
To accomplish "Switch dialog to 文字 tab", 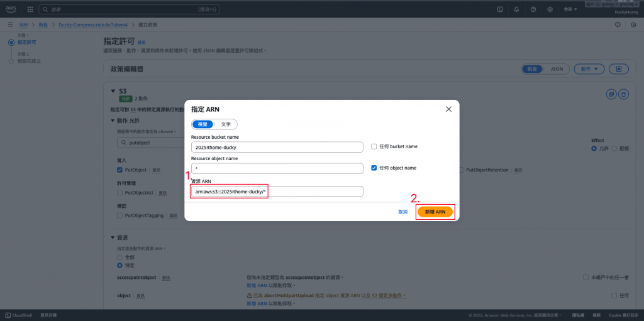I will click(226, 124).
